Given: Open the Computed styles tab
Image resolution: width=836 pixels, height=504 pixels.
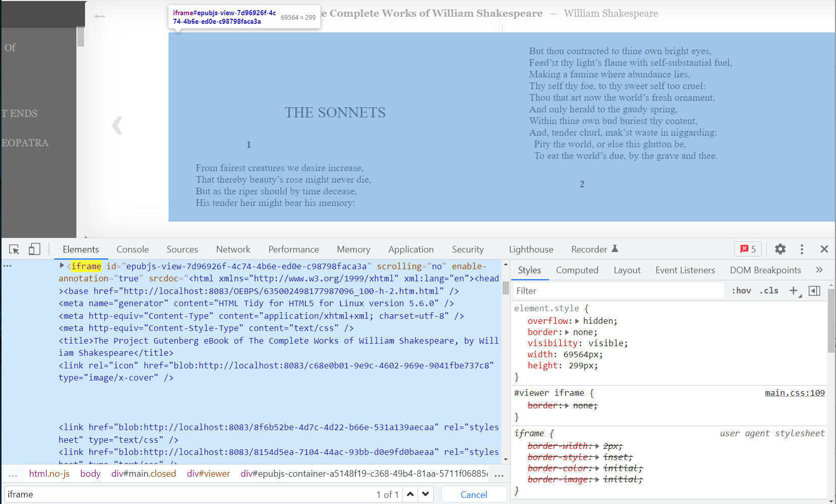Looking at the screenshot, I should click(577, 270).
